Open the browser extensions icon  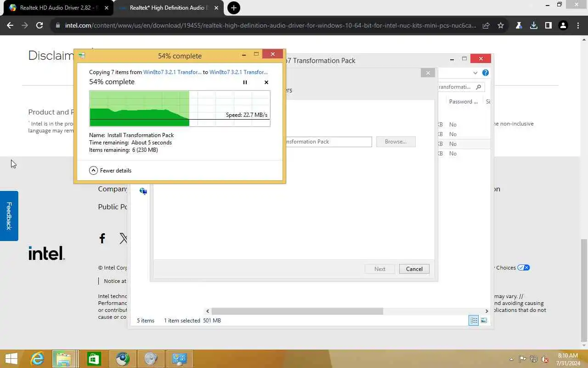coord(519,26)
